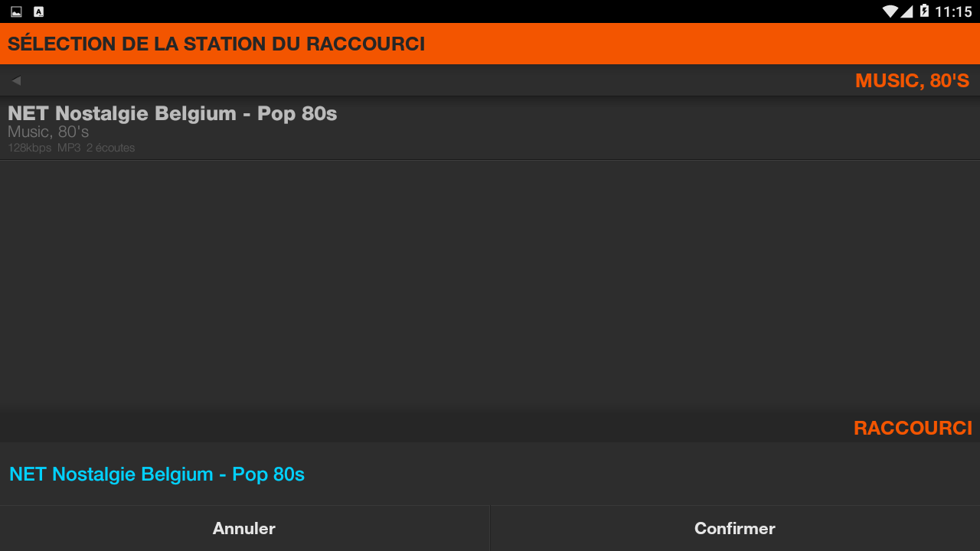The width and height of the screenshot is (980, 551).
Task: Tap the 11:15 clock in status bar
Action: click(x=953, y=11)
